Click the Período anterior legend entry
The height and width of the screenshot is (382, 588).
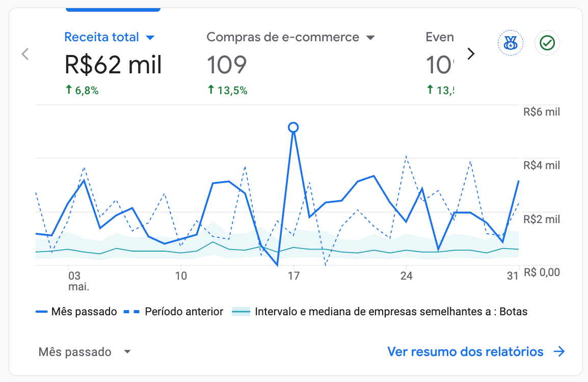point(173,312)
